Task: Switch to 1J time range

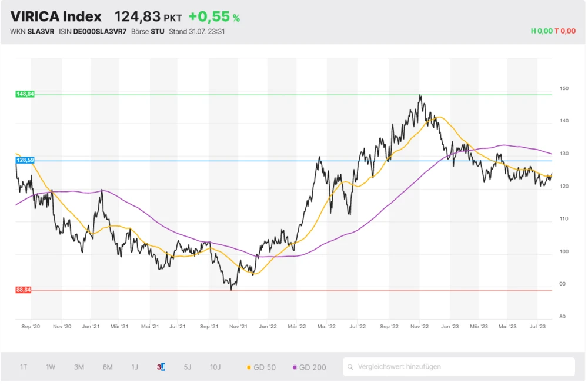Action: tap(135, 367)
